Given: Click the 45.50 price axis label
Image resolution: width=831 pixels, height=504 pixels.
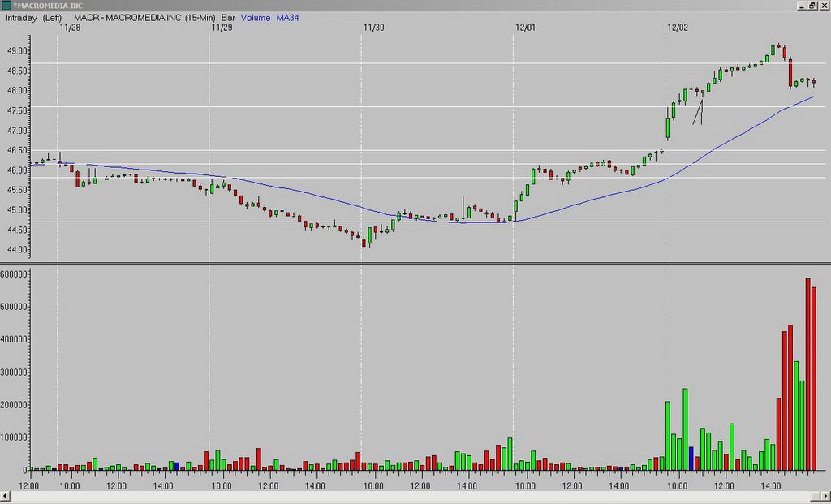Looking at the screenshot, I should [x=18, y=190].
